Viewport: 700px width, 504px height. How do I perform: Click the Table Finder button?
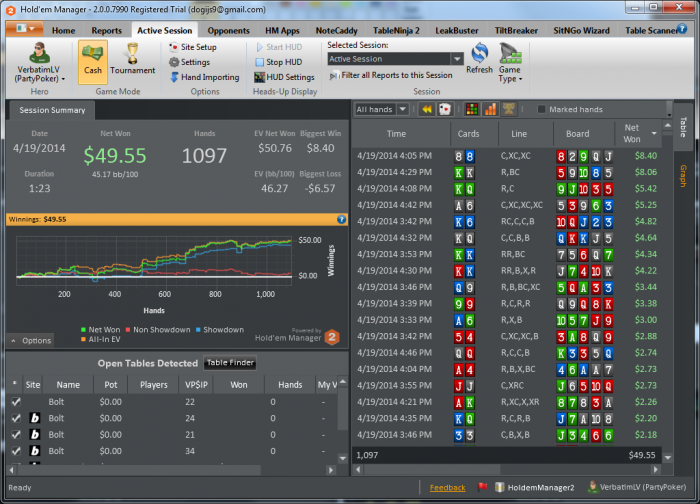[230, 363]
